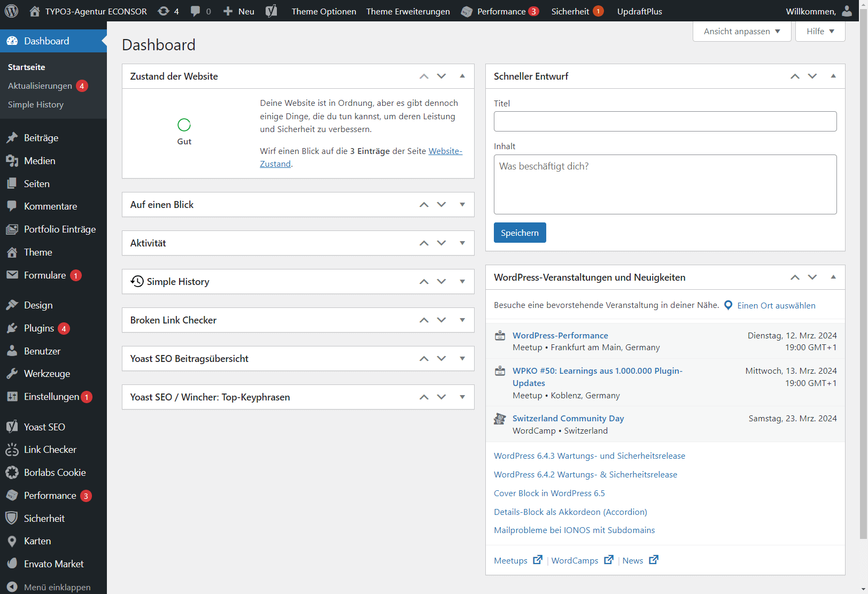Open comments bubble icon in admin bar
This screenshot has height=594, width=868.
click(196, 11)
